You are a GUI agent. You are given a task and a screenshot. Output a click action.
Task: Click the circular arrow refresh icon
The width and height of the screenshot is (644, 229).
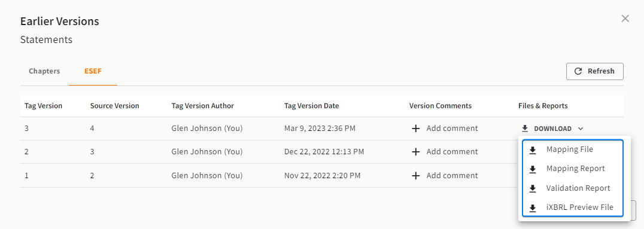click(x=578, y=71)
